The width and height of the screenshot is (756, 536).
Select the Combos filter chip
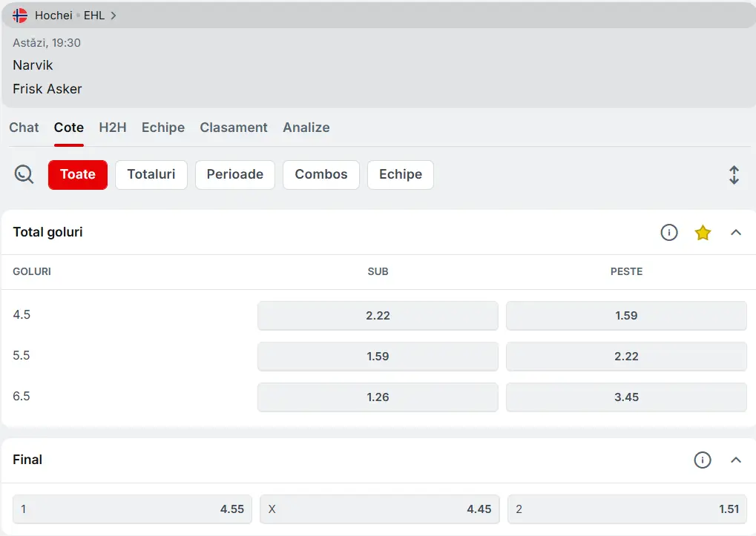coord(321,175)
